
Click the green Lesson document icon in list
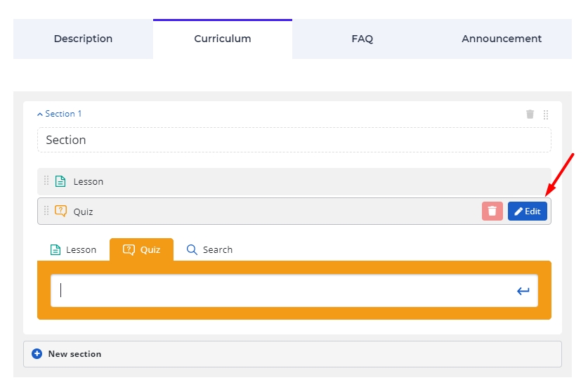coord(60,181)
